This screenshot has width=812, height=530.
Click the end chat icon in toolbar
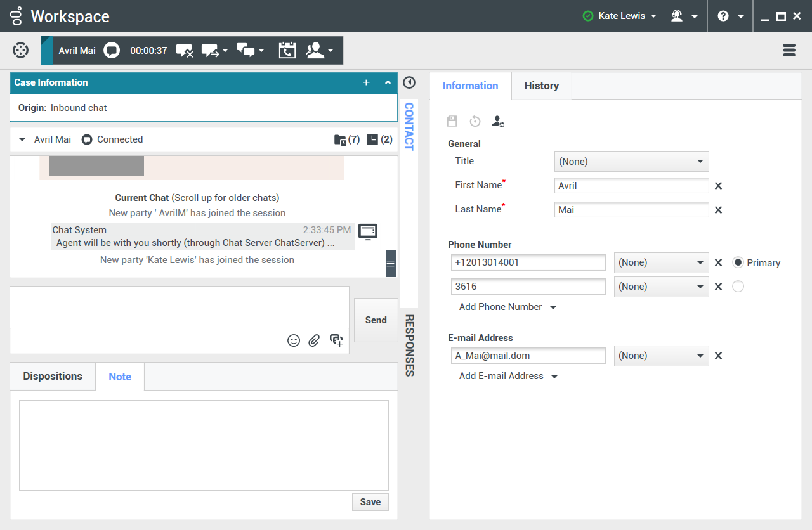184,51
